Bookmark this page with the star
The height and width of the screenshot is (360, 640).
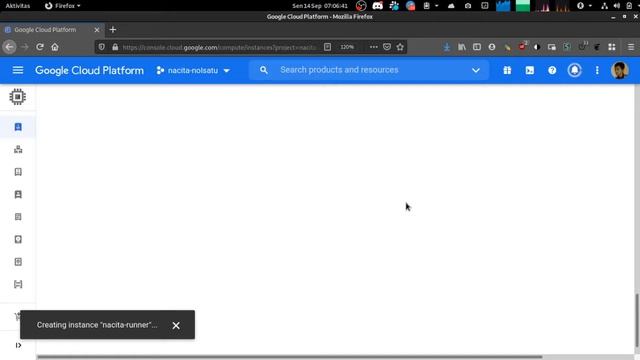(x=400, y=47)
